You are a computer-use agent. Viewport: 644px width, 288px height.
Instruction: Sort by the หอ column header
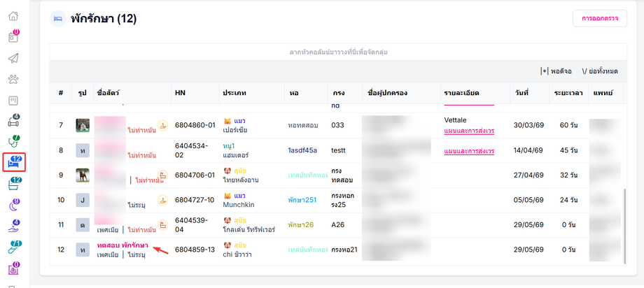click(306, 93)
